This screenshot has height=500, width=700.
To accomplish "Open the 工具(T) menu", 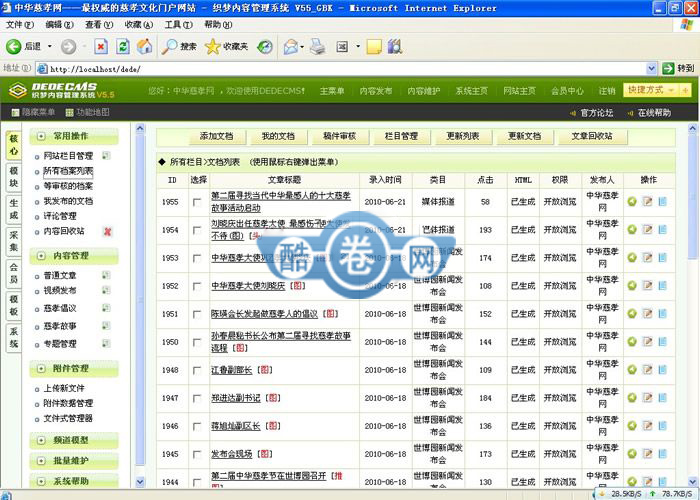I will point(179,25).
